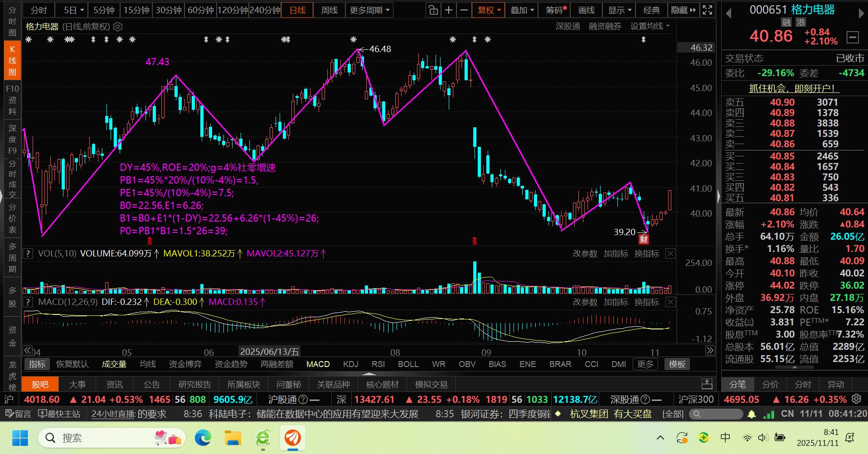Expand the 隐藏 side panel arrows
The image size is (868, 454).
pos(683,10)
